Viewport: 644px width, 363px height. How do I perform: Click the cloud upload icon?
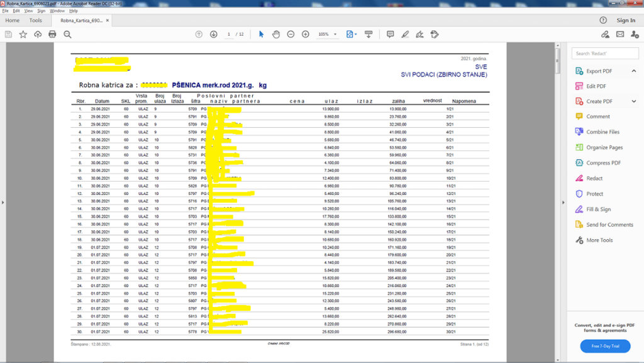pyautogui.click(x=38, y=35)
